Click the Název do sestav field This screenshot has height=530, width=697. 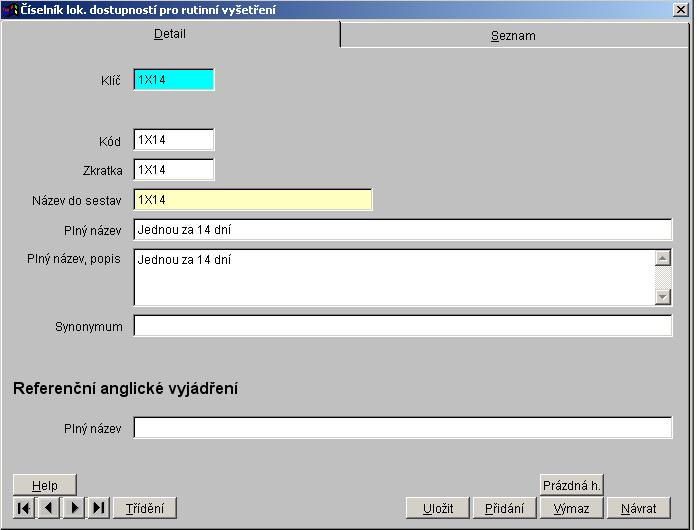[x=252, y=199]
